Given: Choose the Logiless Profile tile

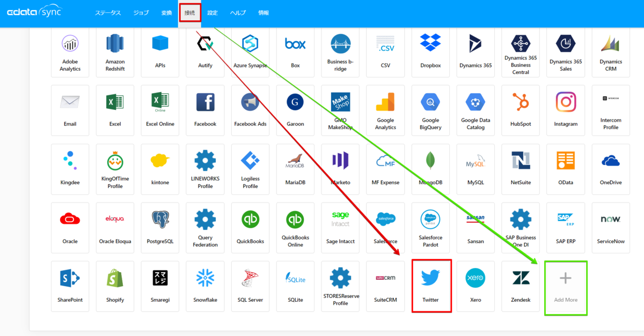Looking at the screenshot, I should coord(251,169).
